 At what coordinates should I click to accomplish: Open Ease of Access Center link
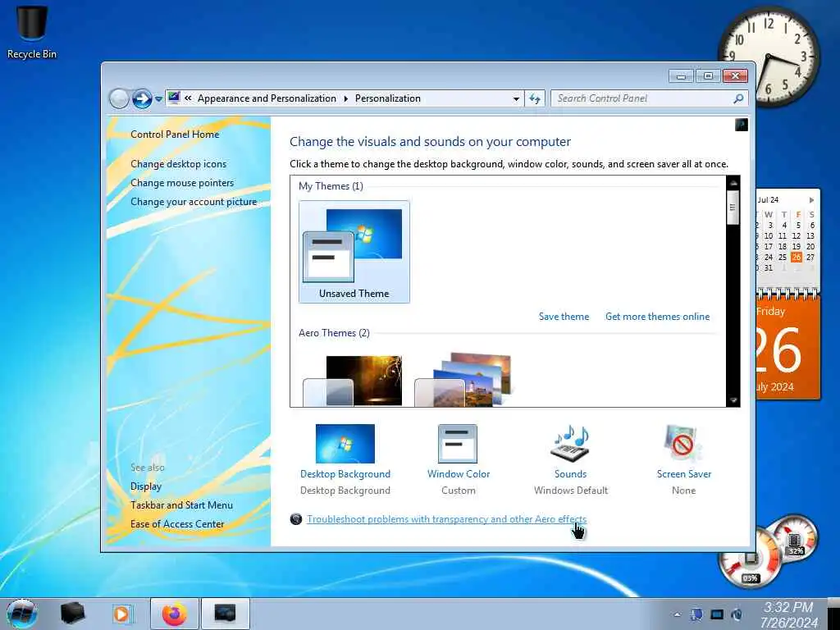pos(177,524)
